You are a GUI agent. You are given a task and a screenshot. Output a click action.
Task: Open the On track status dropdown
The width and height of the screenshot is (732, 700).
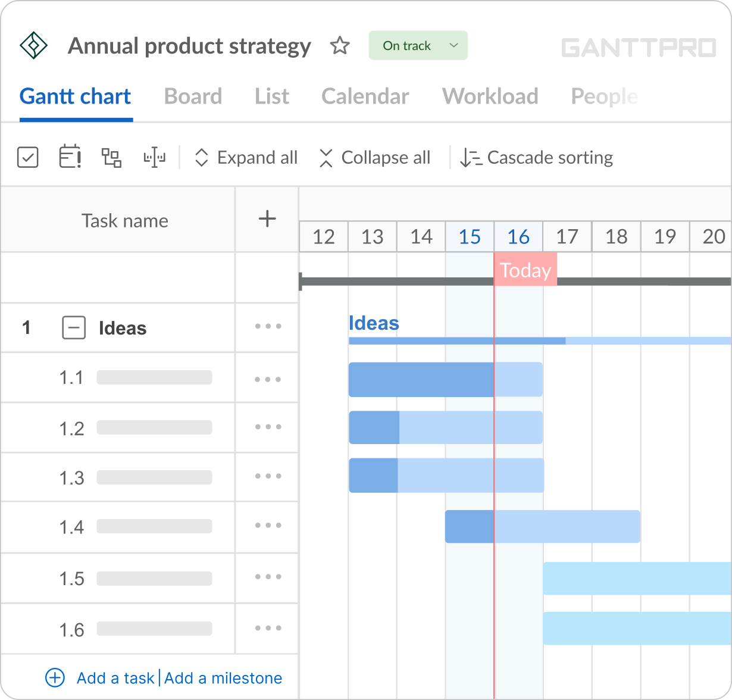[x=417, y=45]
